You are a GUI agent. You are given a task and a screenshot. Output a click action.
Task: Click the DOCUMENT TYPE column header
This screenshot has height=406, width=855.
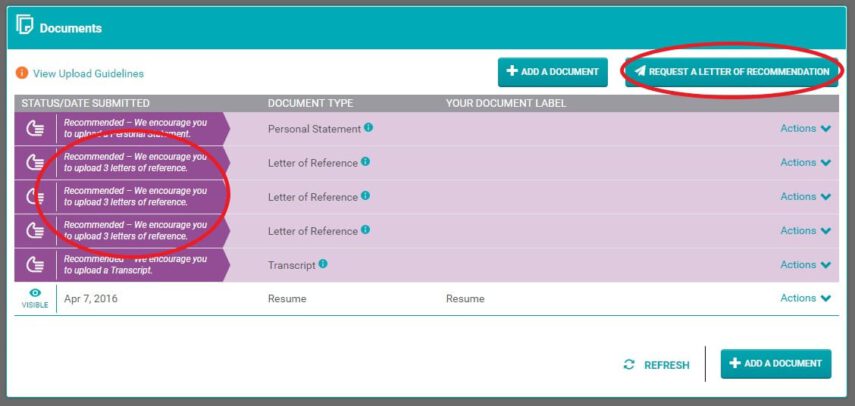pyautogui.click(x=310, y=103)
